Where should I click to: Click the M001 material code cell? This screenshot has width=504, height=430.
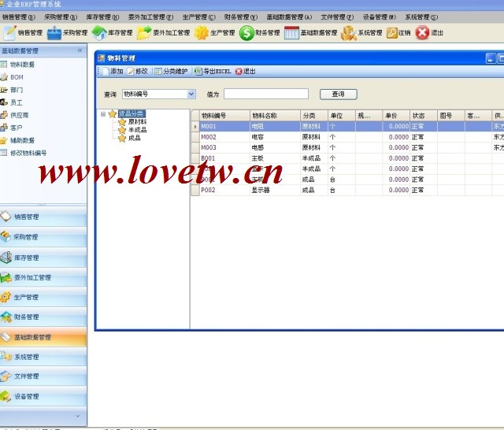coord(224,126)
